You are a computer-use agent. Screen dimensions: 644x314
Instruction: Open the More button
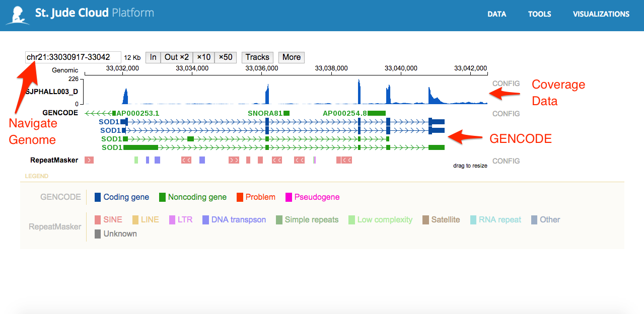point(292,57)
